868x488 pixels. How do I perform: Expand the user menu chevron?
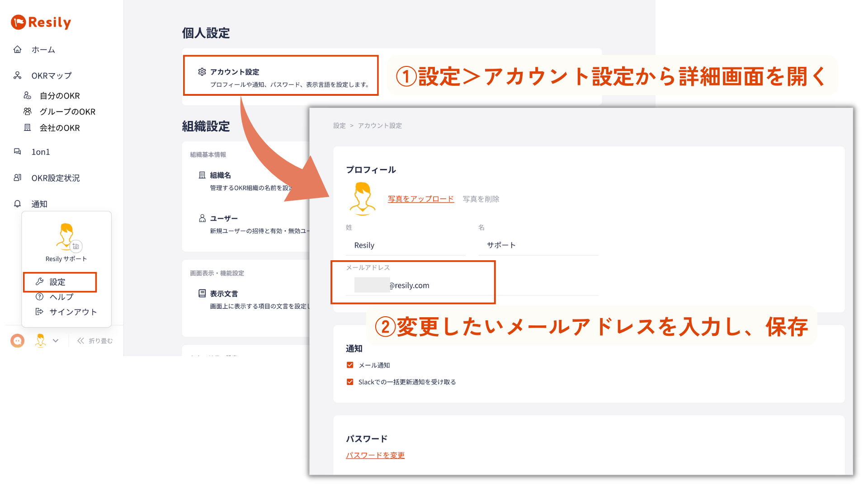[56, 341]
